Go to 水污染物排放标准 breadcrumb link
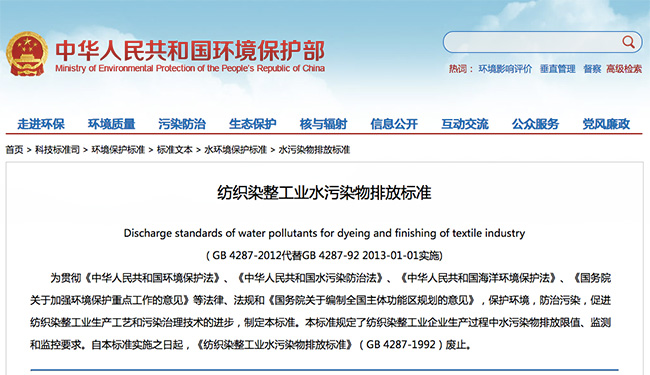The width and height of the screenshot is (650, 375). coord(314,150)
